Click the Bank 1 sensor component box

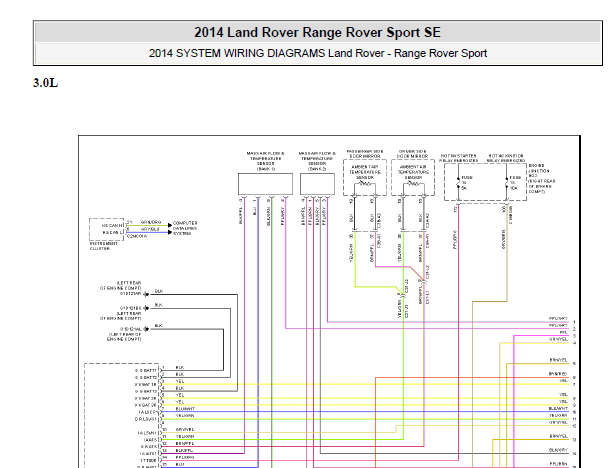pyautogui.click(x=265, y=184)
